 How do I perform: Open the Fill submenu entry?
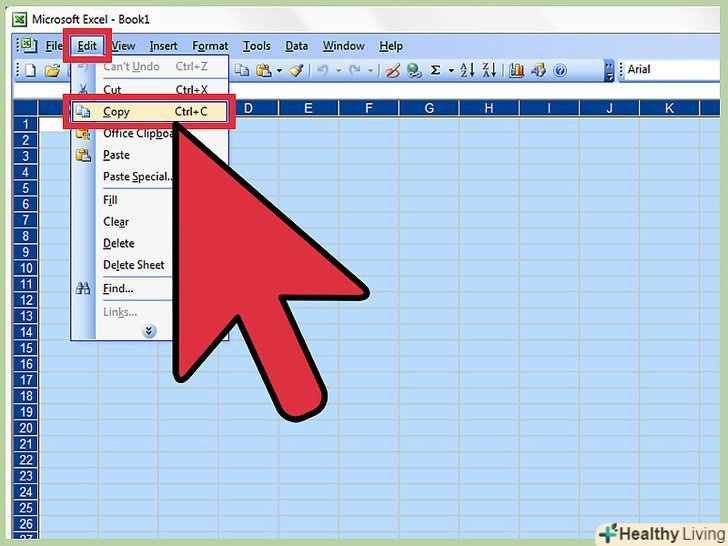pos(123,200)
